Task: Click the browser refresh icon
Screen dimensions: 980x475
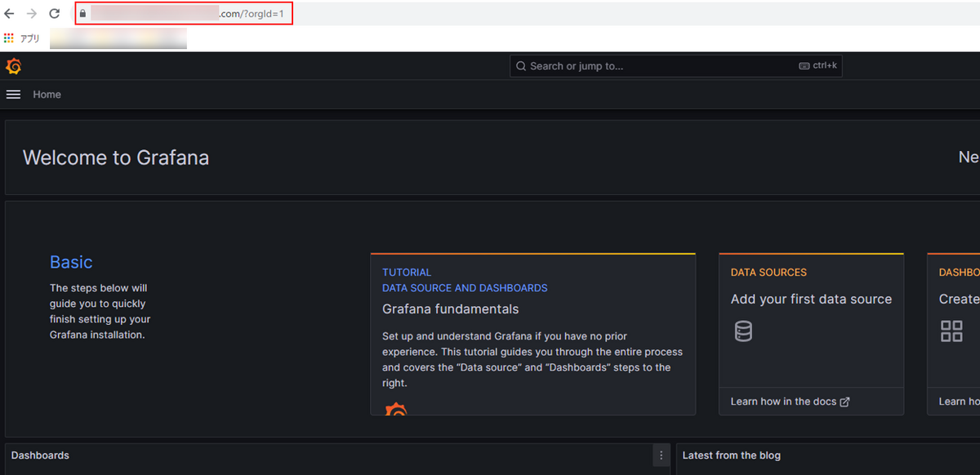Action: [x=55, y=13]
